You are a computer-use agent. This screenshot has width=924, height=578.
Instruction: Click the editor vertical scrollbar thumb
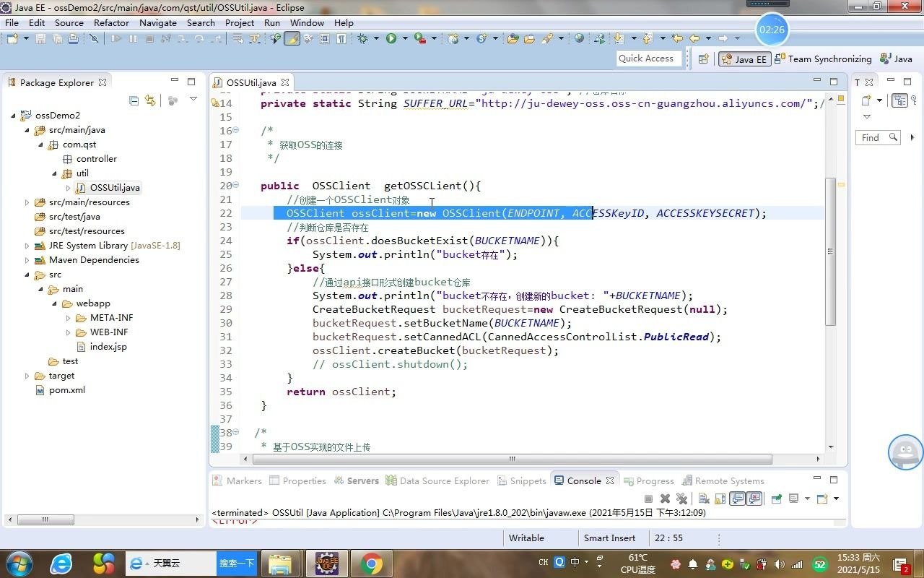coord(830,251)
